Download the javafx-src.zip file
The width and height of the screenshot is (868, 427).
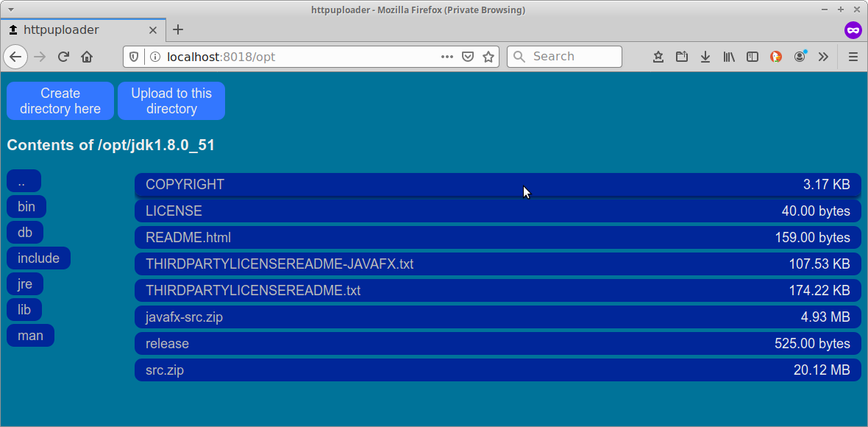[x=185, y=317]
